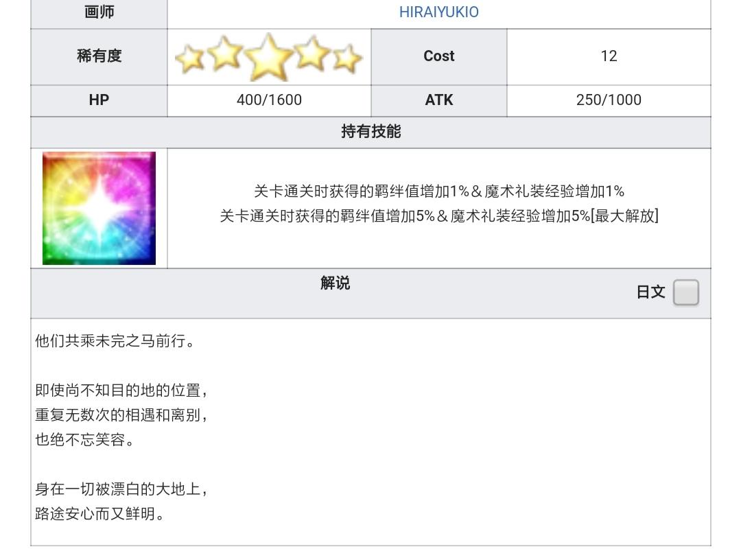Click the last rarity star
The height and width of the screenshot is (560, 741).
point(347,58)
